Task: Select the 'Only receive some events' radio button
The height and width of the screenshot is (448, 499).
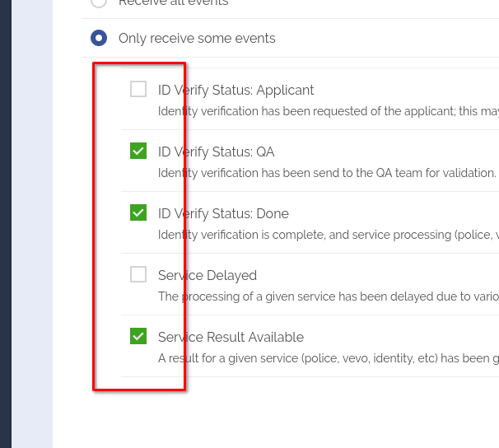Action: click(99, 39)
